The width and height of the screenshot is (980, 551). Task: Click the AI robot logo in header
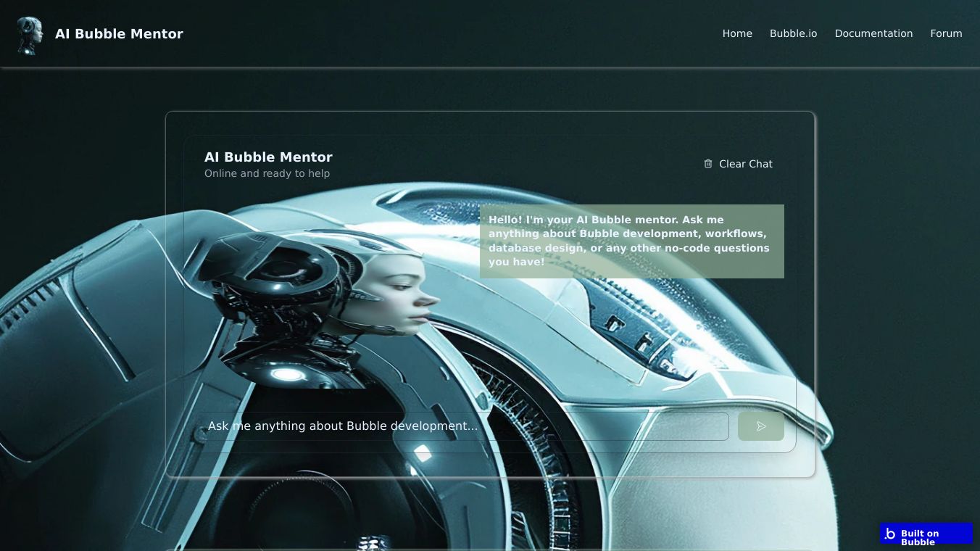[x=29, y=35]
